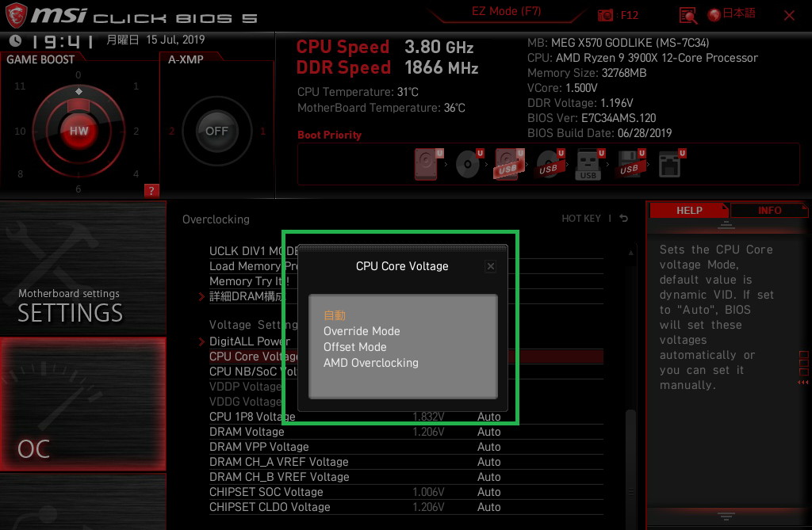The height and width of the screenshot is (530, 812).
Task: Choose 自動 in the CPU Core Voltage popup
Action: (335, 315)
